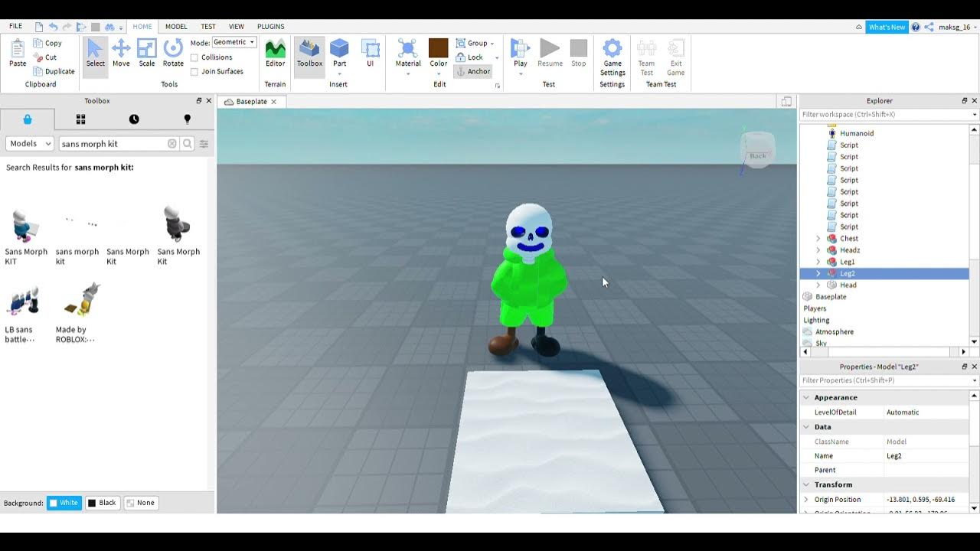Image resolution: width=980 pixels, height=551 pixels.
Task: Open Toolbox Creations lightbulb tab
Action: coord(188,119)
